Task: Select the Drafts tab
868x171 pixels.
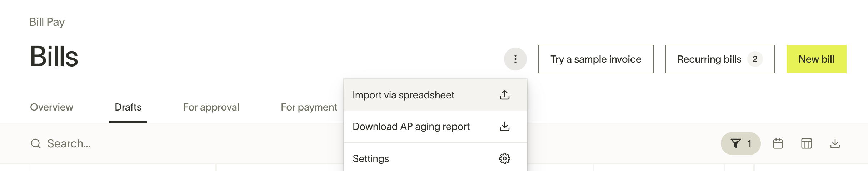Action: point(128,107)
